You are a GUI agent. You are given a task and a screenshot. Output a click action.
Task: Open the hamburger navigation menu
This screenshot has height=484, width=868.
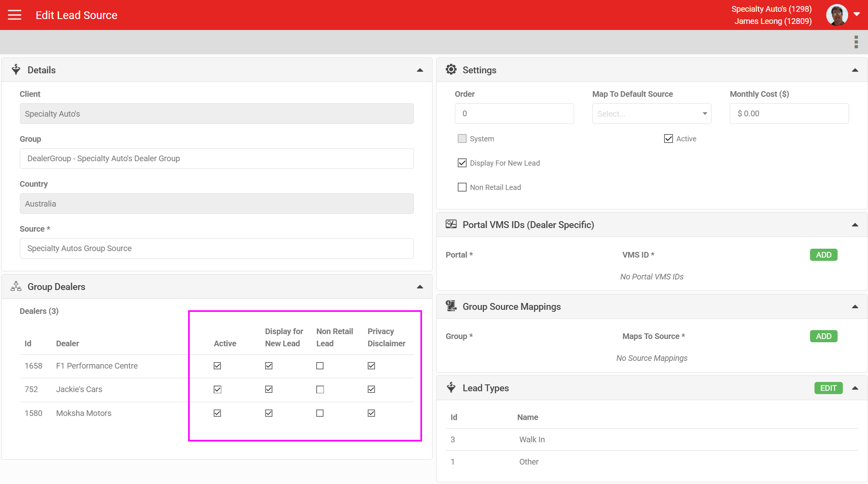click(15, 15)
